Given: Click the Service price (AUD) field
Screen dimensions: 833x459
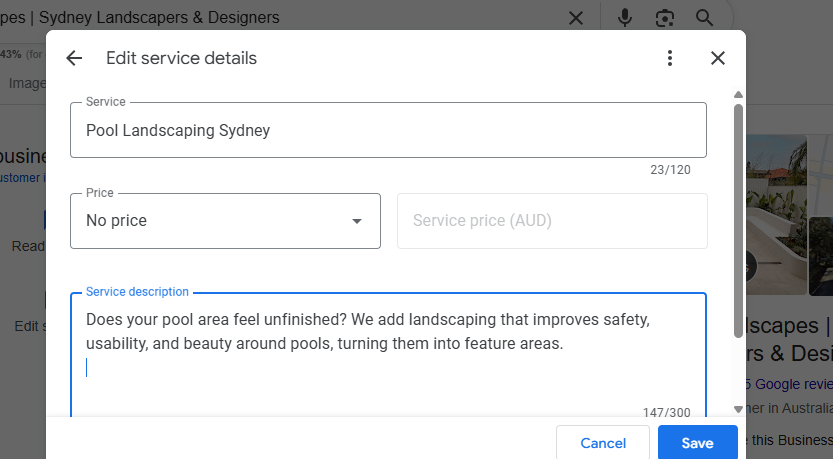Looking at the screenshot, I should tap(552, 220).
